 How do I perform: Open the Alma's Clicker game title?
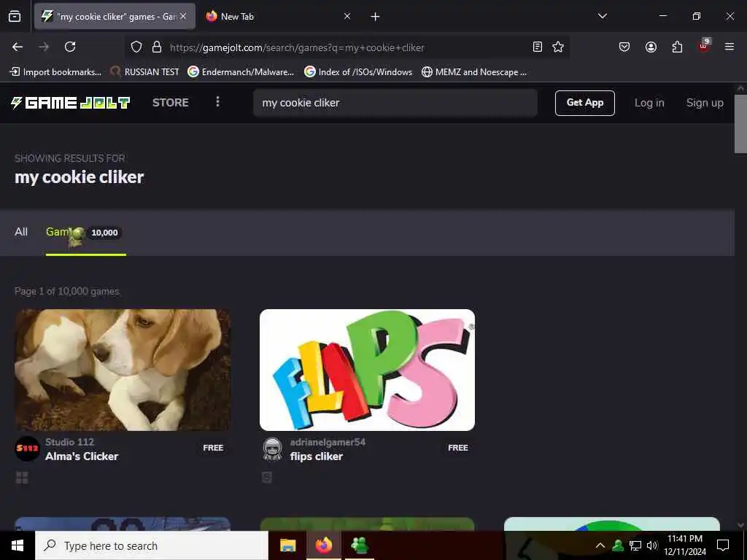(x=82, y=456)
